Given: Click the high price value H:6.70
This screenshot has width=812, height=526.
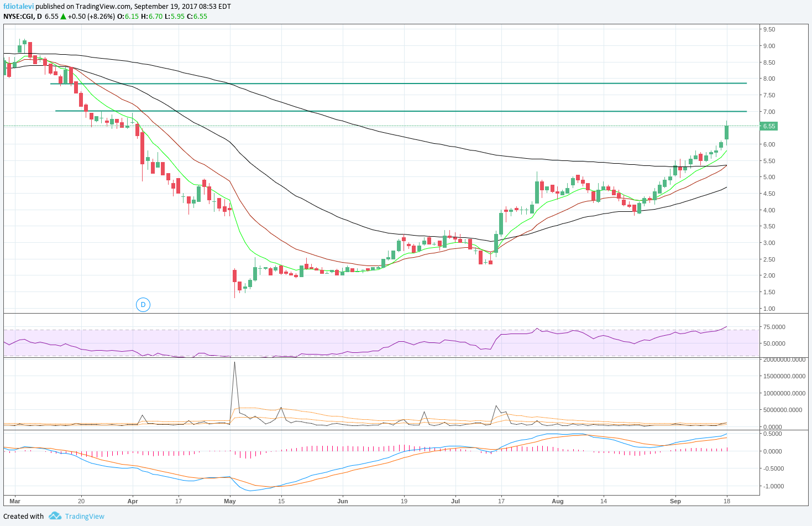Looking at the screenshot, I should pos(152,17).
